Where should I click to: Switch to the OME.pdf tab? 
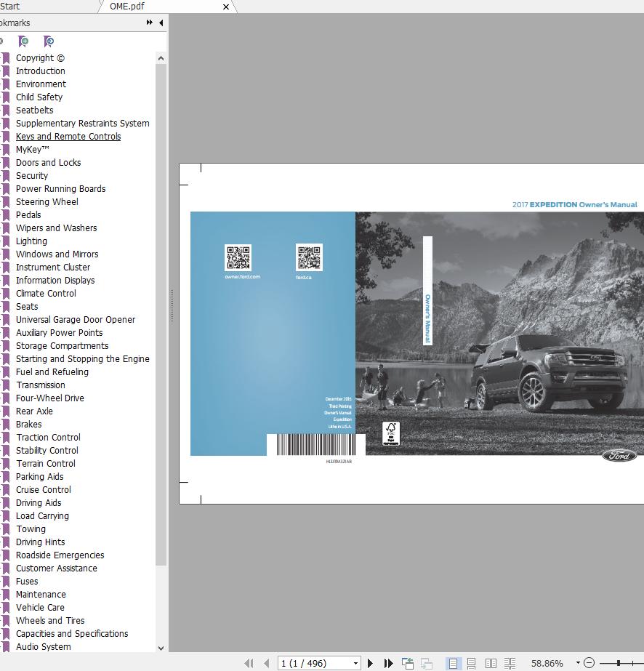coord(127,7)
